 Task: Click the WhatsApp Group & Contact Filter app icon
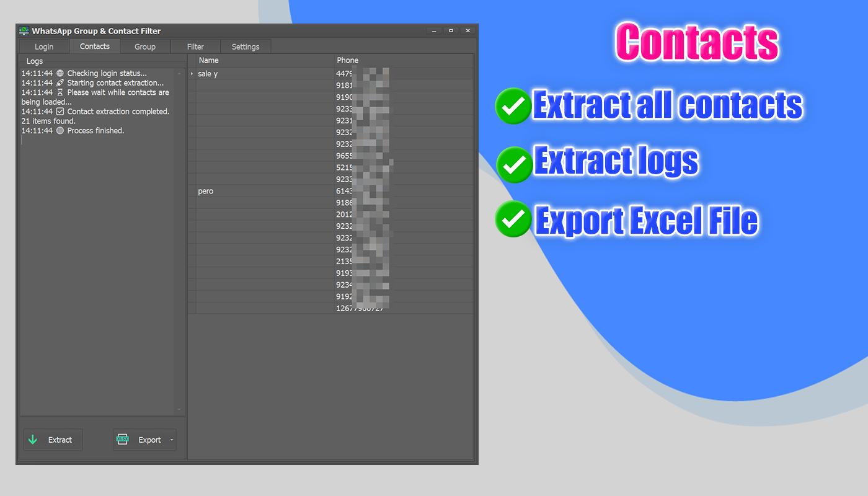point(24,31)
